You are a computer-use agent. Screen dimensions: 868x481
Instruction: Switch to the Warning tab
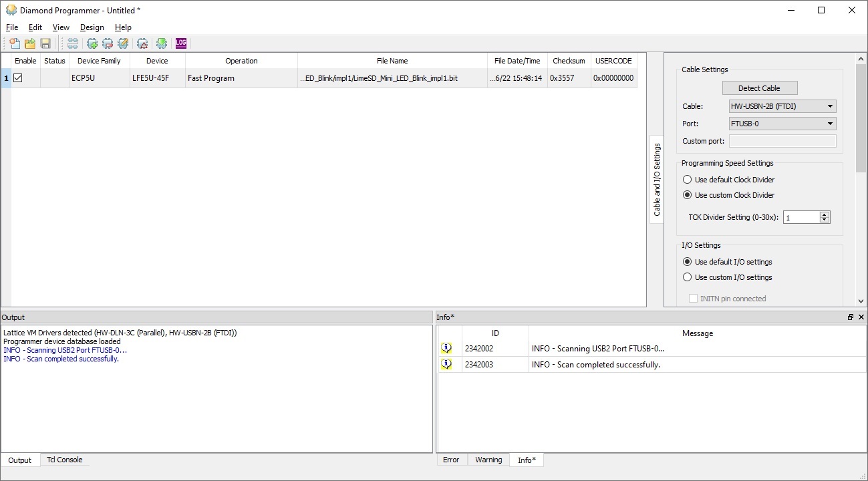coord(488,460)
